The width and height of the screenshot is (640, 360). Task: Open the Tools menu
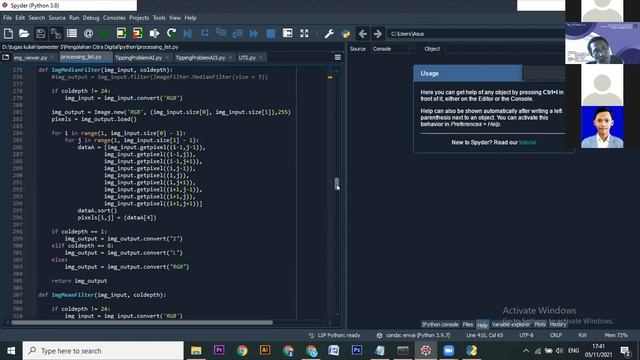(x=159, y=18)
